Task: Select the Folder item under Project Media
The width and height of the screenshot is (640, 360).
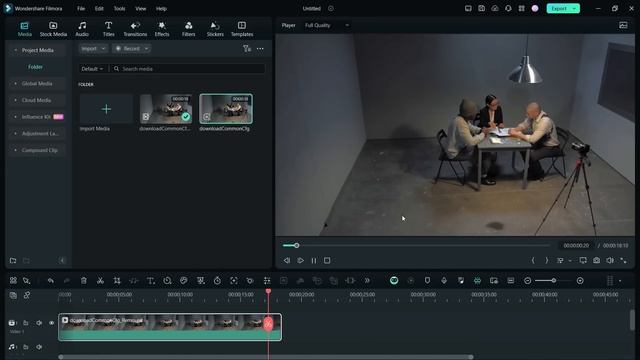Action: point(36,67)
